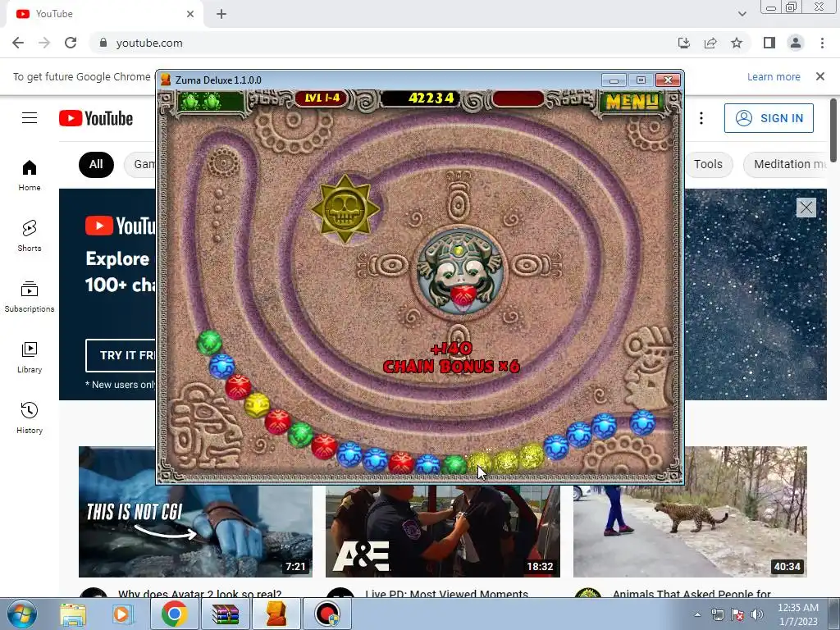Select the All filter chip

pyautogui.click(x=96, y=164)
